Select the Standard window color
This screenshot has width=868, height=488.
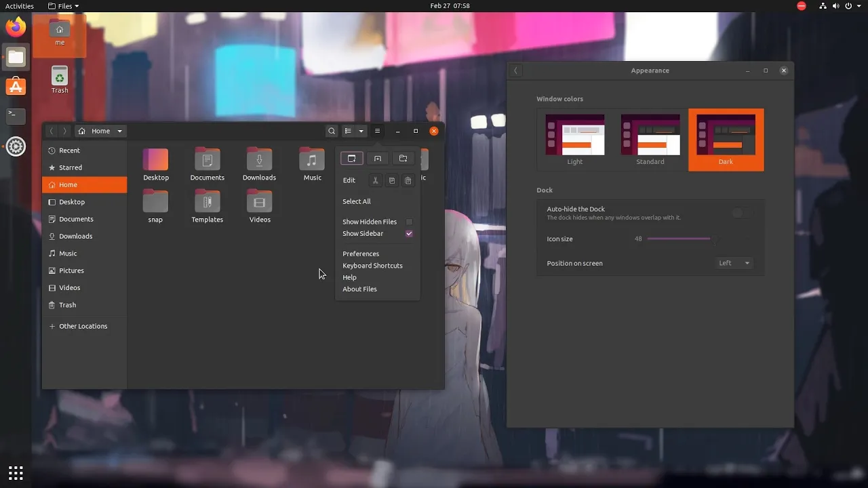(x=650, y=140)
